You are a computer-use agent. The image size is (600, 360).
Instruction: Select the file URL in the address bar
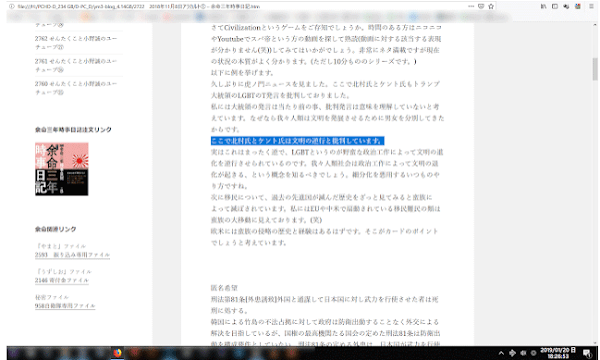[139, 7]
